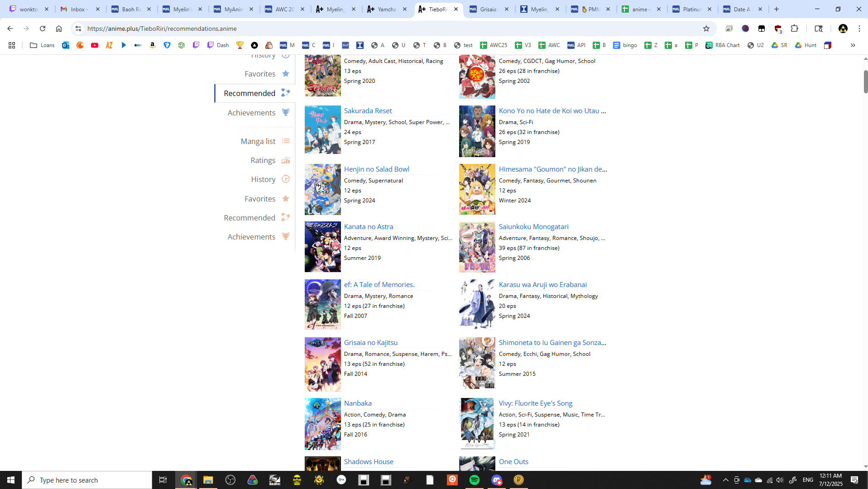Open the Hunt Drive bookmark
868x489 pixels.
pyautogui.click(x=806, y=45)
